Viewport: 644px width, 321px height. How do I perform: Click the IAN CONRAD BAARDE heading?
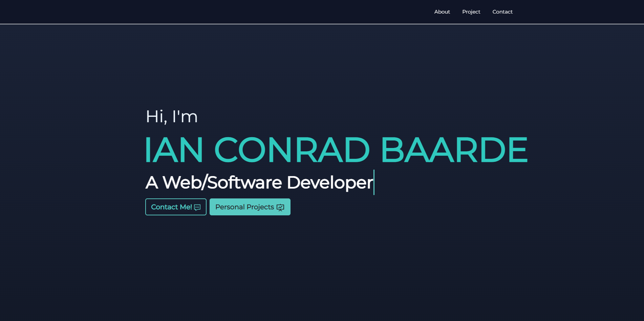click(x=336, y=149)
